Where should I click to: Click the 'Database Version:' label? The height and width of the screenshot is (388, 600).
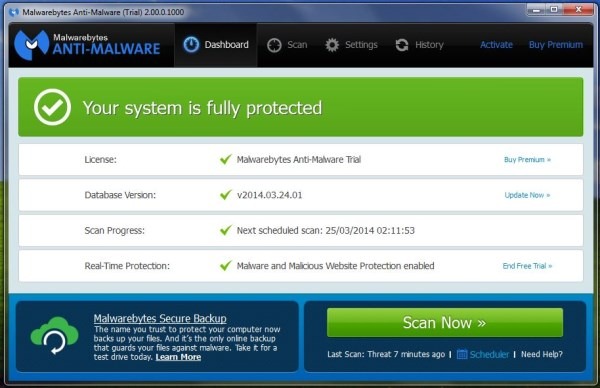(x=120, y=195)
